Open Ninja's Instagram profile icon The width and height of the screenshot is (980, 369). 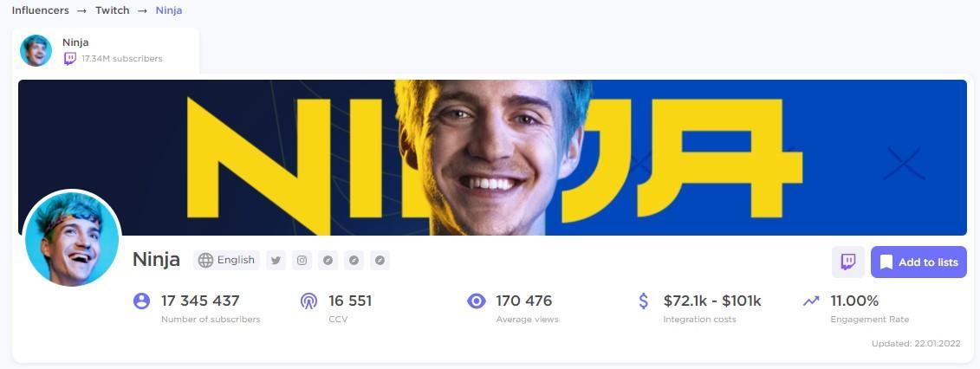(302, 261)
